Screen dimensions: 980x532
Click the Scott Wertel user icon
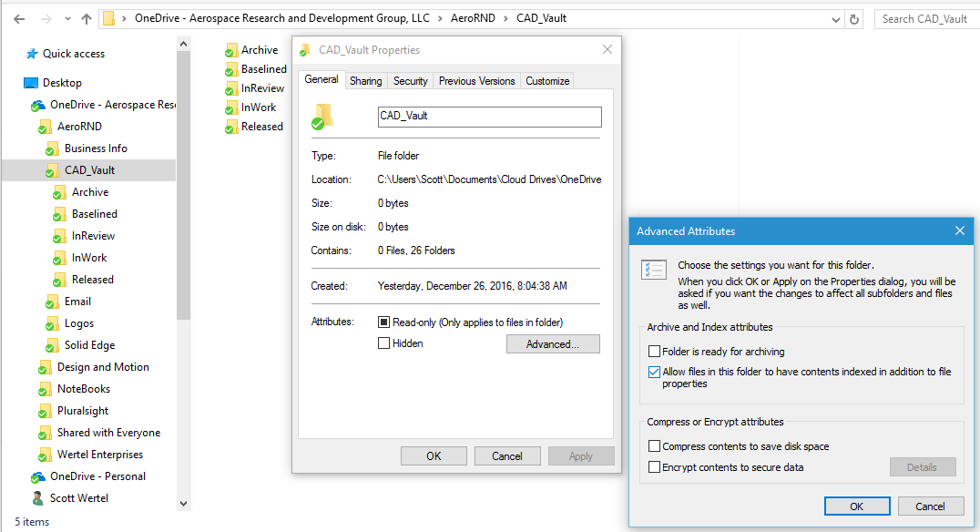point(38,498)
